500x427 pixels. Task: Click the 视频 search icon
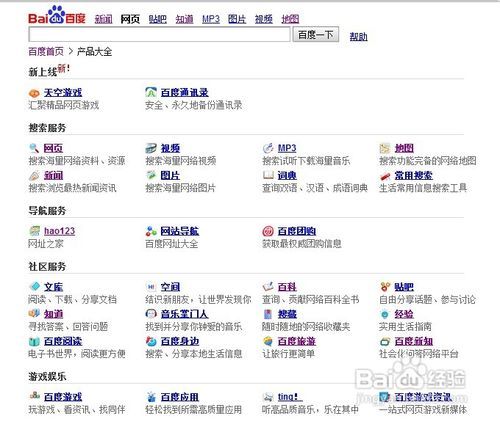[x=151, y=148]
